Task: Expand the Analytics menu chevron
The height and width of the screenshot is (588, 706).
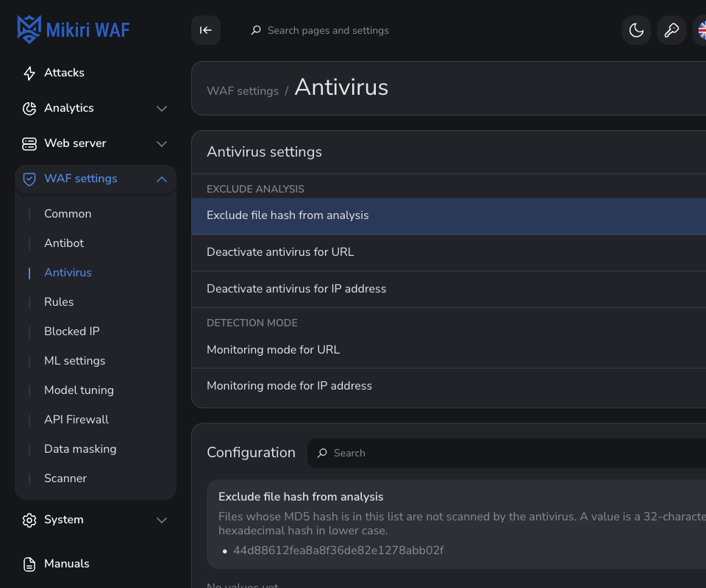Action: pos(162,109)
